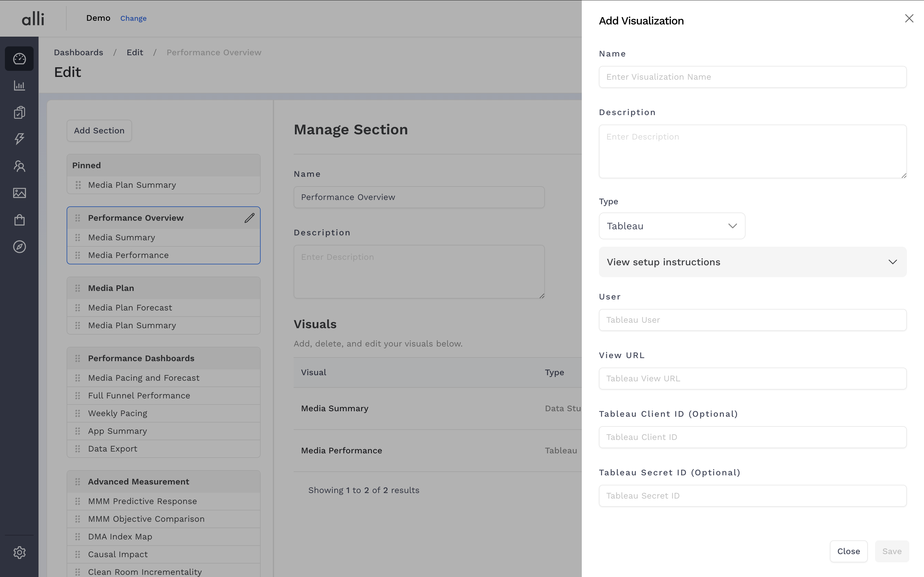Click the Change client link
Viewport: 924px width, 577px height.
(x=133, y=18)
